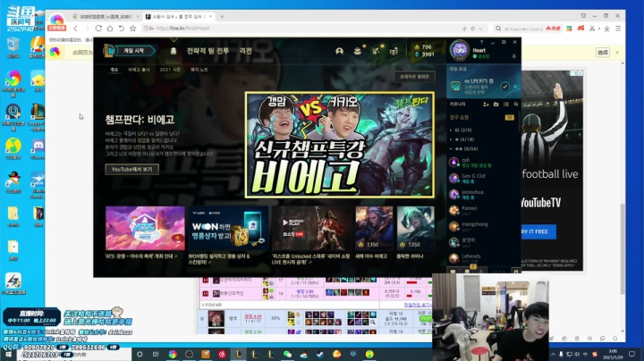Screen dimensions: 644x361
Task: Open the friend requests section
Action: 481,117
